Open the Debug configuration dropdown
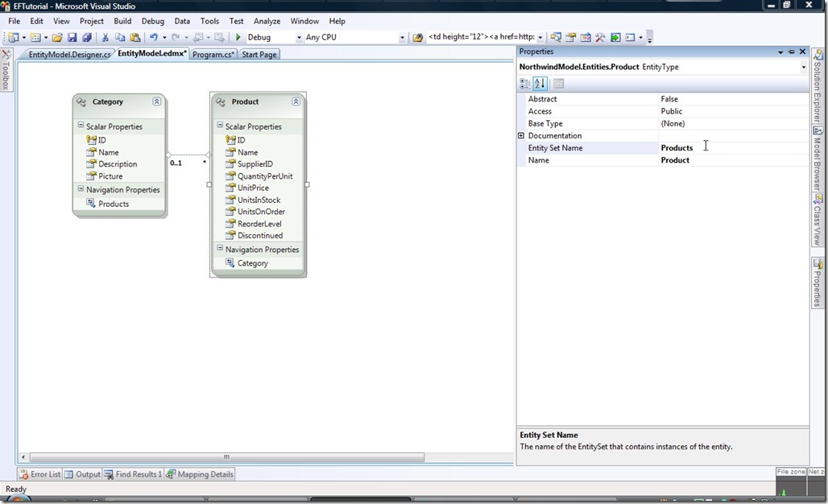Screen dimensions: 828x504 (299, 38)
